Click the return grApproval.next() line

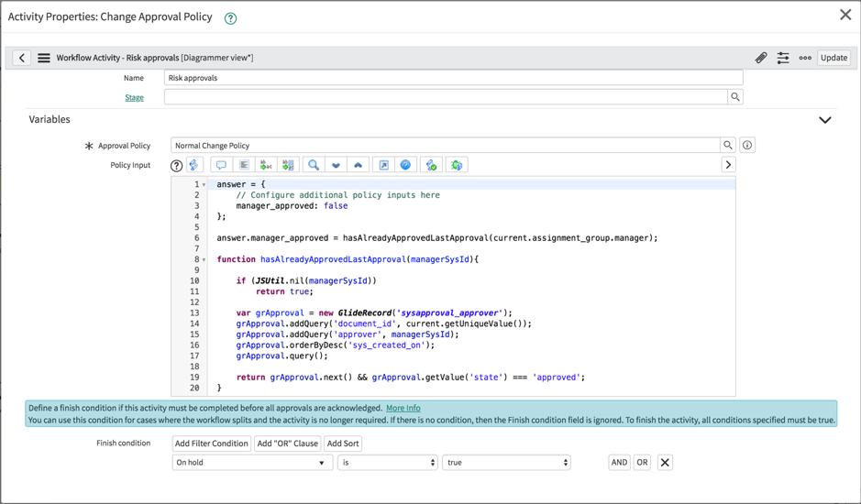[411, 378]
